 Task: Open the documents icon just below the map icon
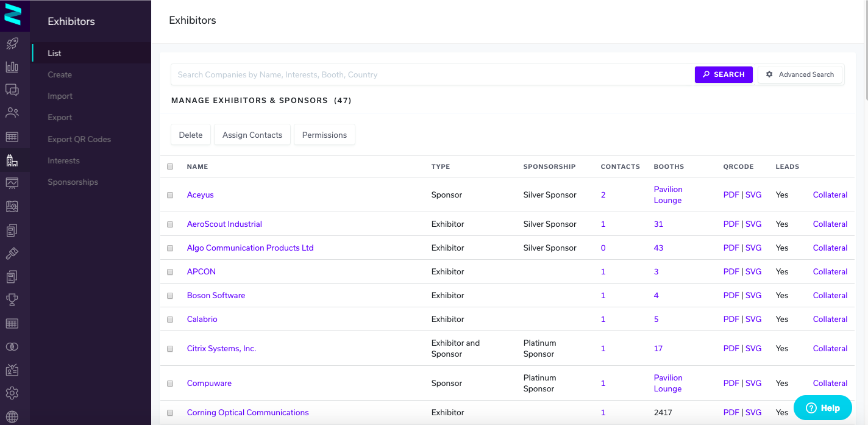tap(12, 230)
